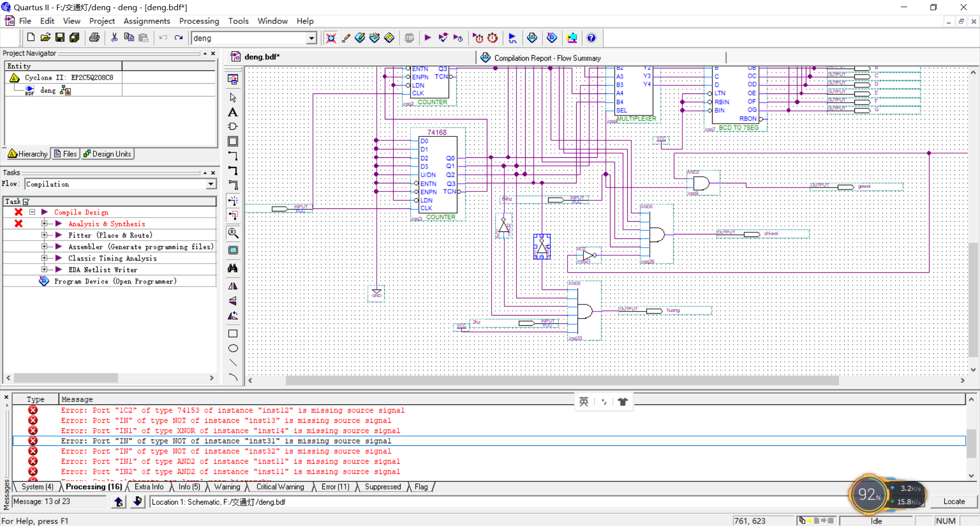Open the Flow Compilation dropdown
980x526 pixels.
(211, 184)
